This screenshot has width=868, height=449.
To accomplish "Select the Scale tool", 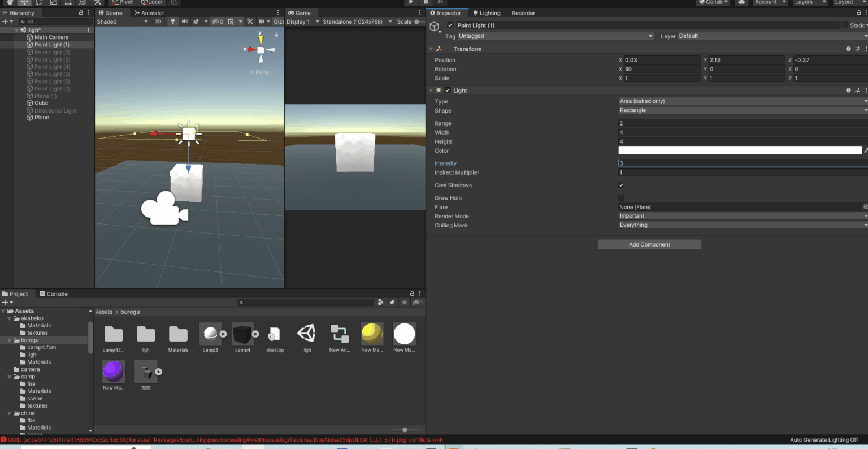I will click(53, 3).
